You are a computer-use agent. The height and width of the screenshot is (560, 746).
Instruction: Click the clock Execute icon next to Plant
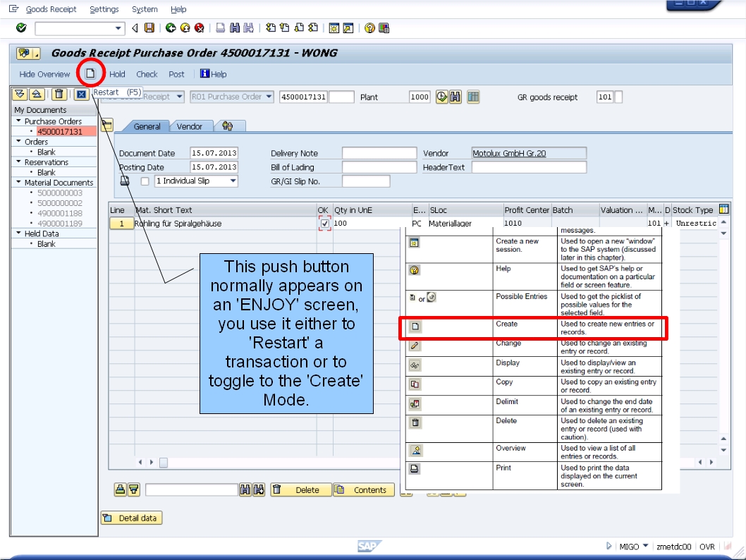pos(441,97)
